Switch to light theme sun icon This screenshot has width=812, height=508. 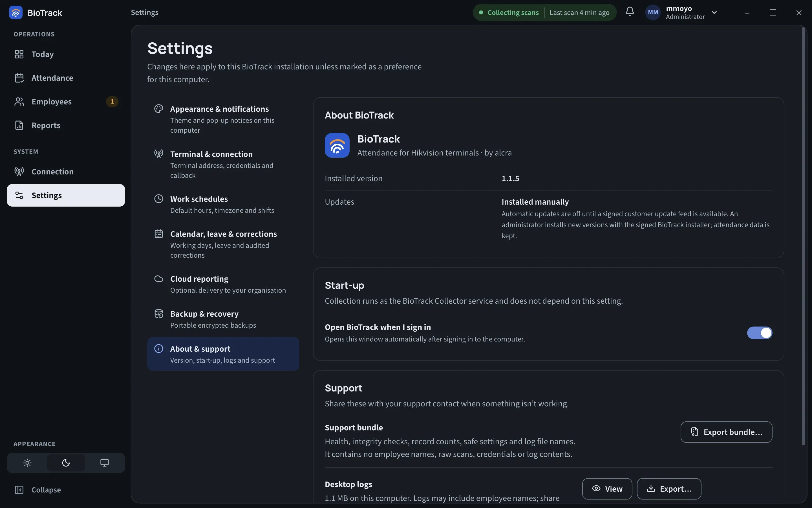pos(27,463)
